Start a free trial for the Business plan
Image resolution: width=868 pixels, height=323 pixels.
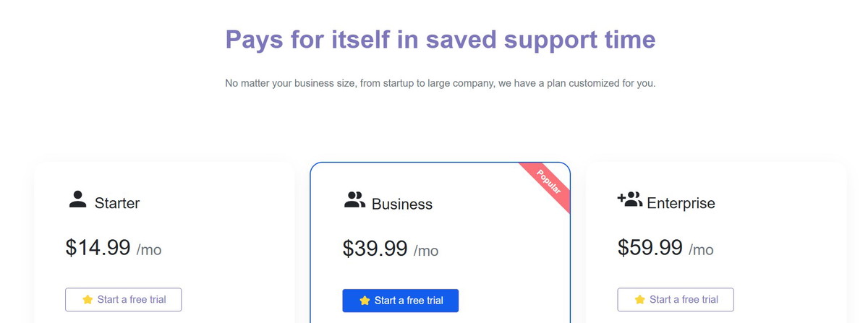click(x=400, y=301)
